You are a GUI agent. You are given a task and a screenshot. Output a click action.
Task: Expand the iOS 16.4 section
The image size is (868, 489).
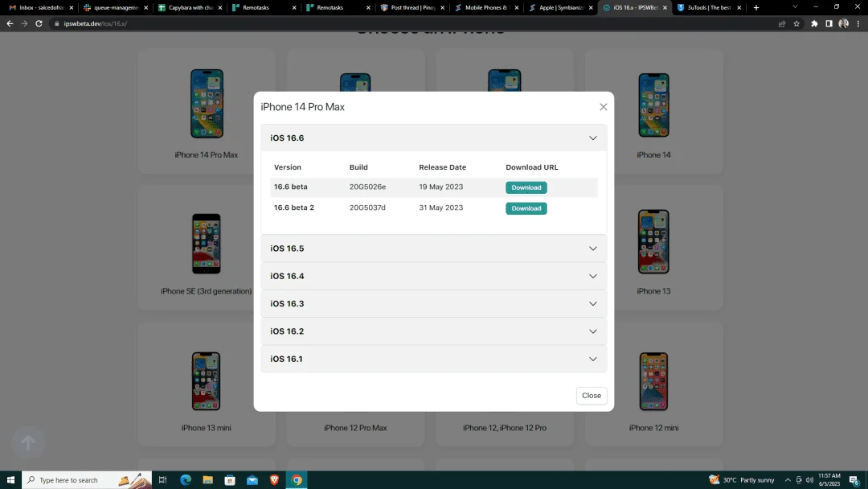(x=433, y=277)
